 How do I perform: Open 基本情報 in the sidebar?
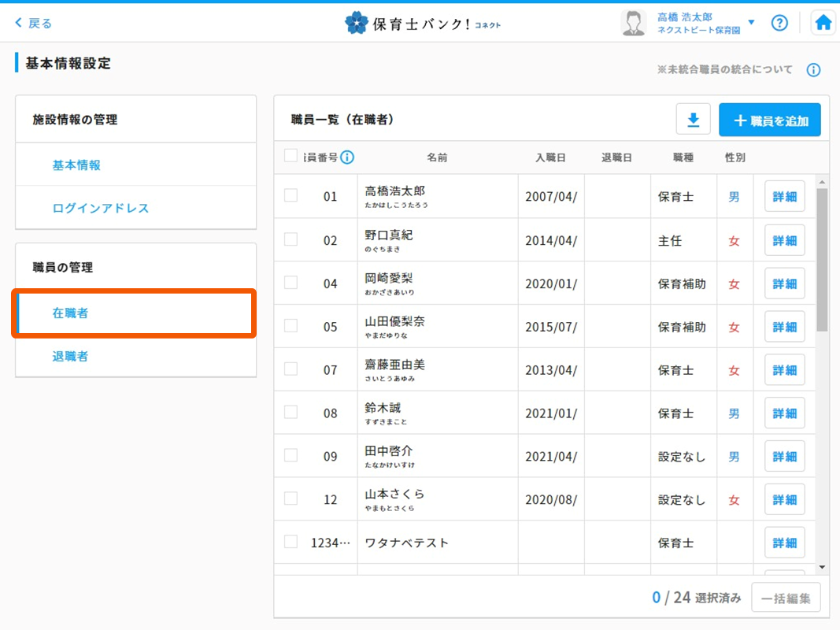[76, 165]
